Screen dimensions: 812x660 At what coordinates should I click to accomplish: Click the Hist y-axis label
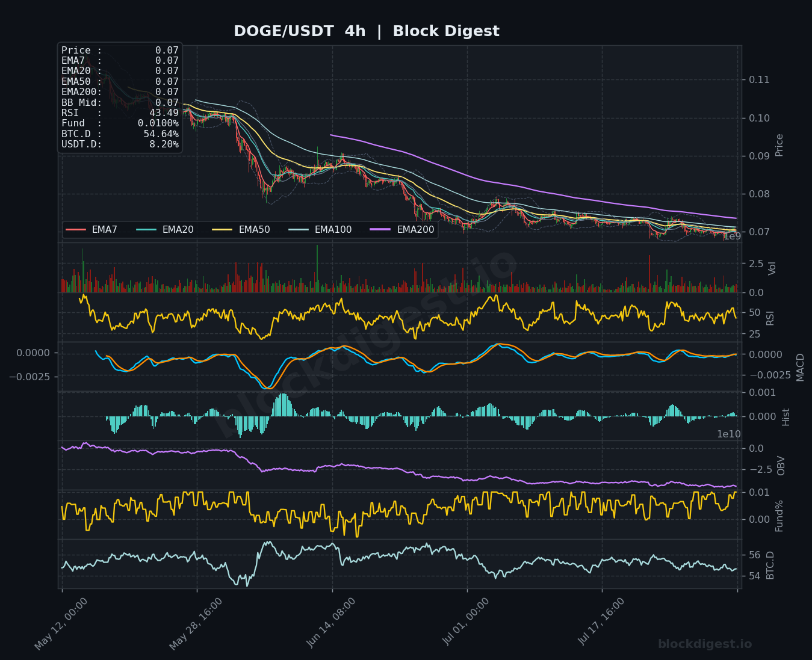point(786,417)
